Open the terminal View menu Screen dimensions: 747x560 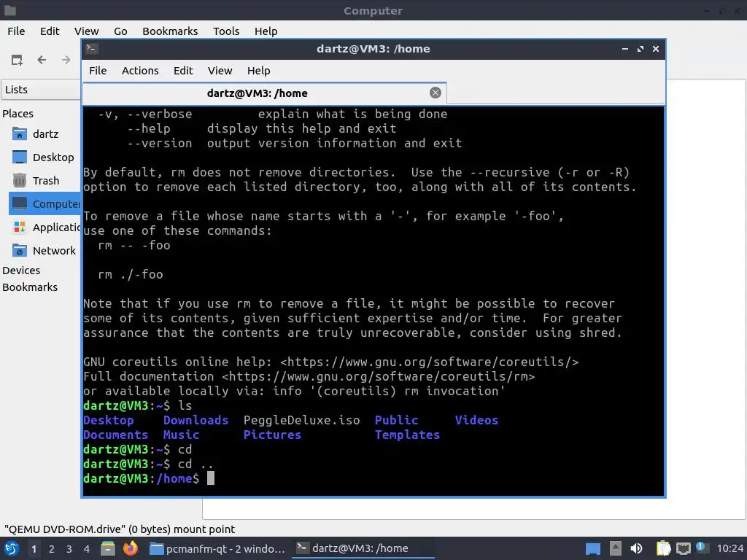[220, 71]
